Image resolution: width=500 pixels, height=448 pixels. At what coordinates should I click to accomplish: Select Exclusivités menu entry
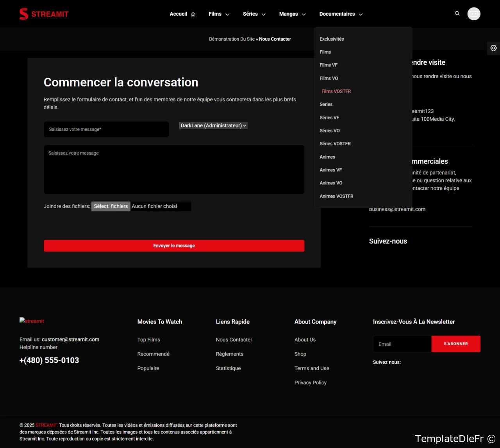(332, 39)
